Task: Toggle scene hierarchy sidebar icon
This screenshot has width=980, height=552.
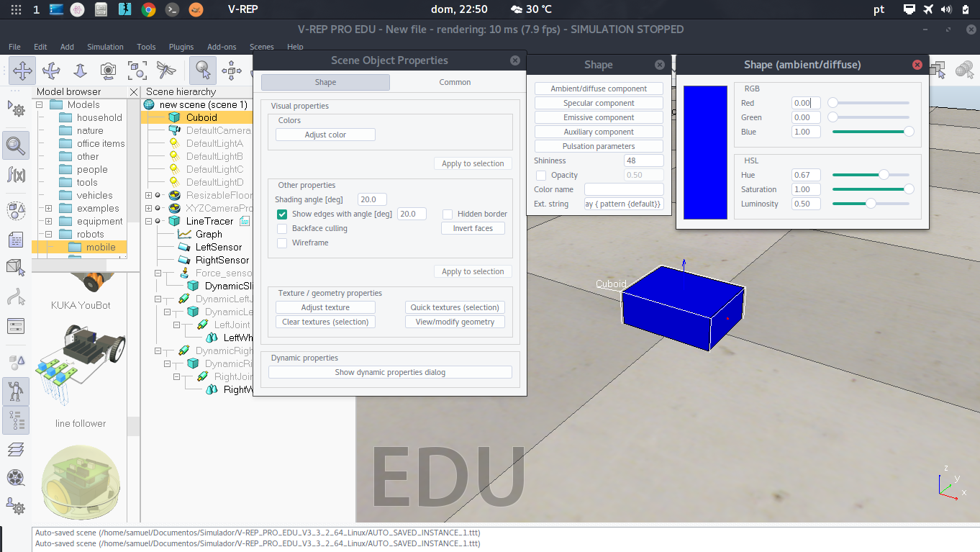Action: (x=16, y=420)
